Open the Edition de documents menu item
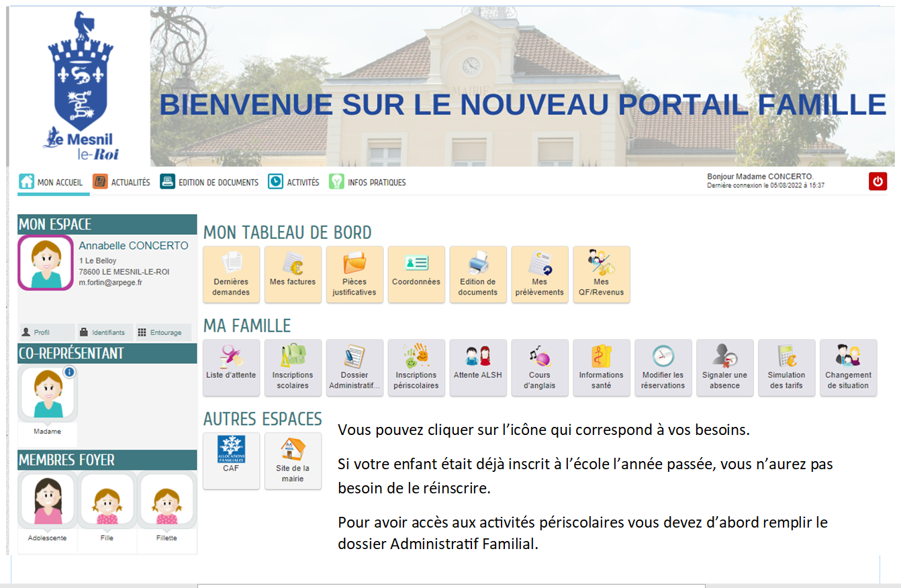The image size is (901, 588). coord(209,182)
